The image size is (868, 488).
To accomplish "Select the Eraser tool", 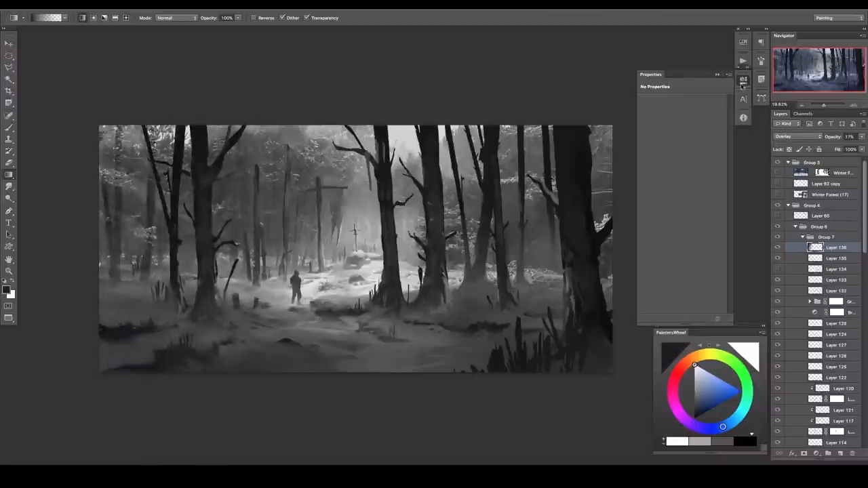I will 9,163.
